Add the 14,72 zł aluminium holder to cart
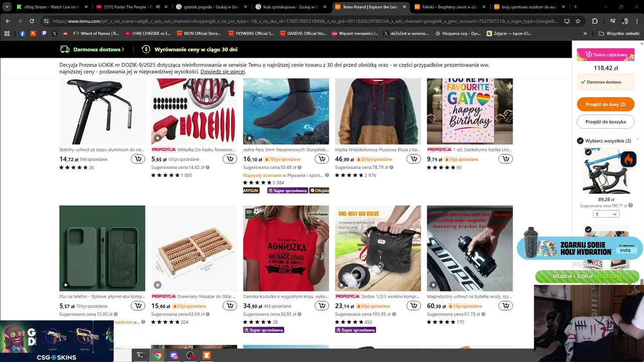644x362 pixels. tap(138, 159)
